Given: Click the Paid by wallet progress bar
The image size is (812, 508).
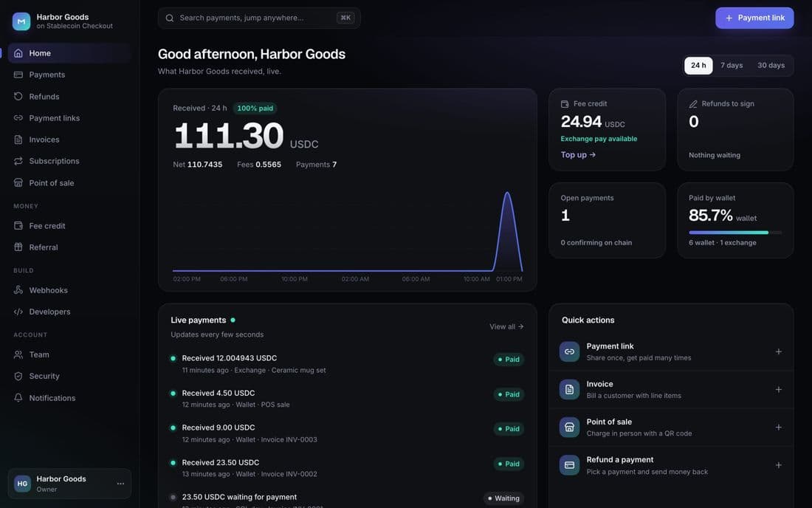Looking at the screenshot, I should click(x=734, y=233).
